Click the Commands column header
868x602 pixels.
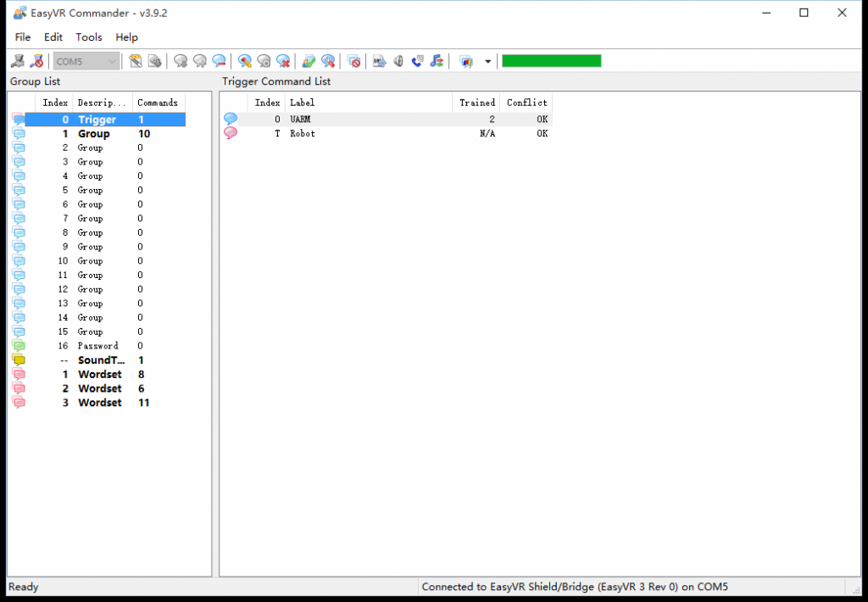click(x=158, y=103)
